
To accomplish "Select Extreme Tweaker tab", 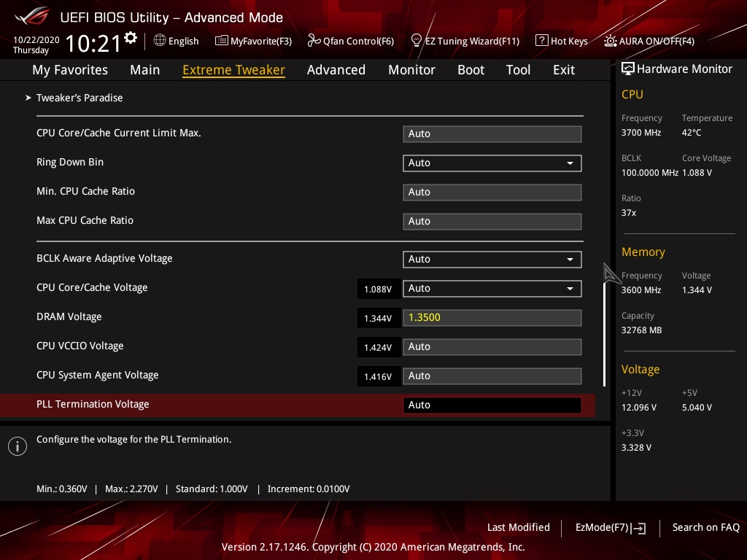I will (234, 70).
